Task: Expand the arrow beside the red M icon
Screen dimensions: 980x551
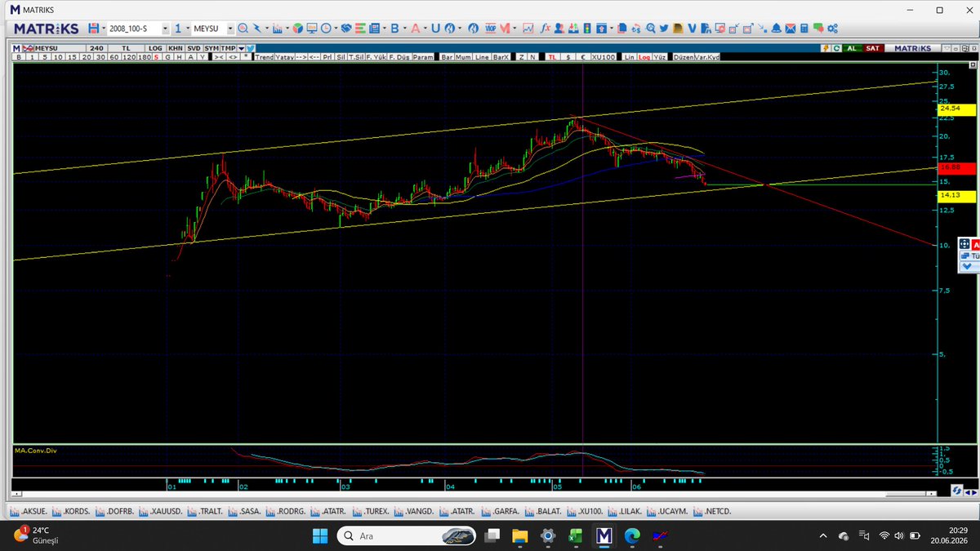Action: point(514,29)
